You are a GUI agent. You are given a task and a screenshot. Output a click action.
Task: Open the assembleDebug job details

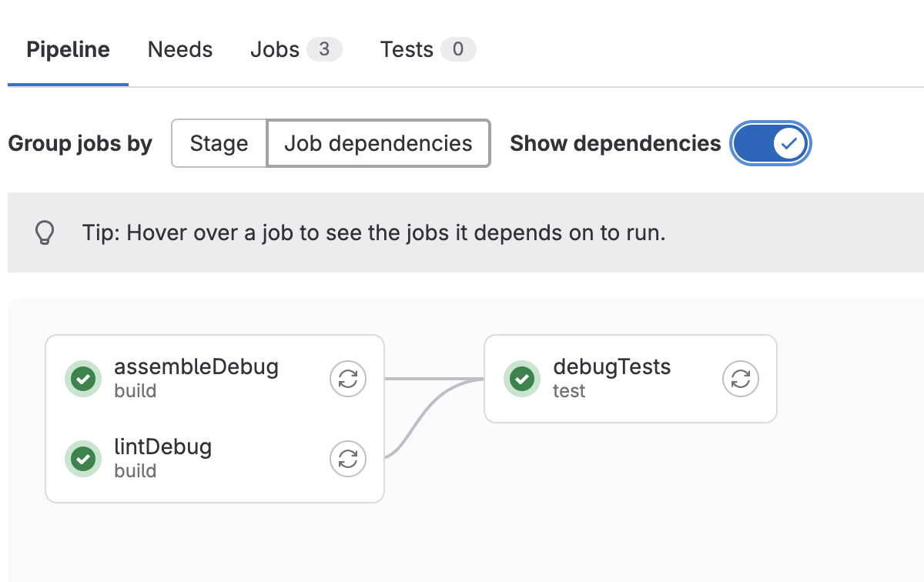point(196,366)
